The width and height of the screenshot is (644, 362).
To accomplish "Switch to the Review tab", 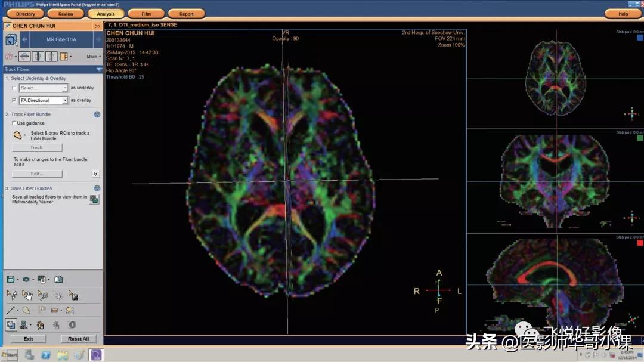I will point(66,14).
